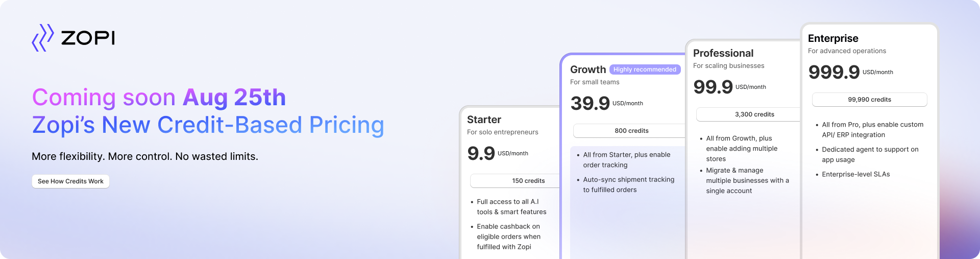This screenshot has width=980, height=259.
Task: Click the 99.9 USD/month price
Action: (729, 87)
